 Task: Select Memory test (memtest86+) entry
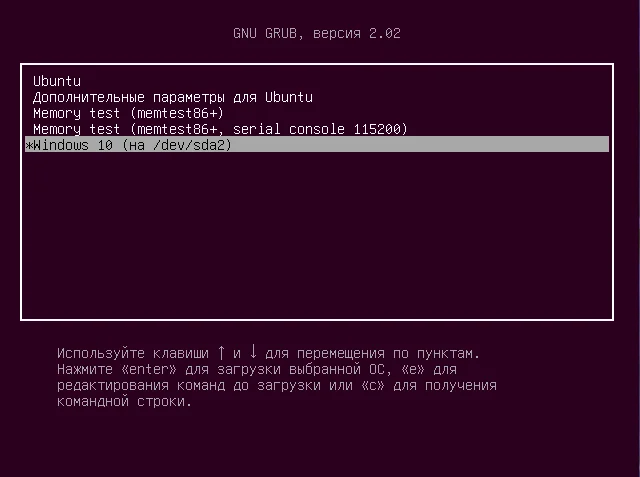point(128,113)
